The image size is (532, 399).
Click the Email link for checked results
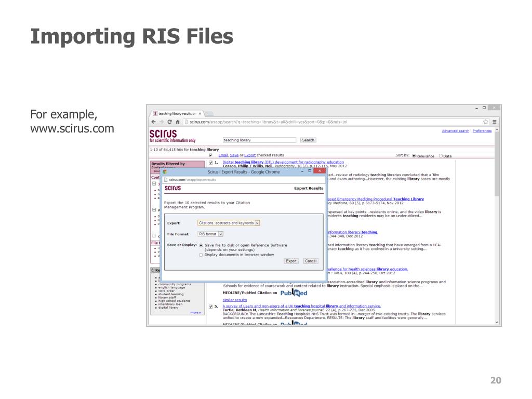tap(223, 155)
